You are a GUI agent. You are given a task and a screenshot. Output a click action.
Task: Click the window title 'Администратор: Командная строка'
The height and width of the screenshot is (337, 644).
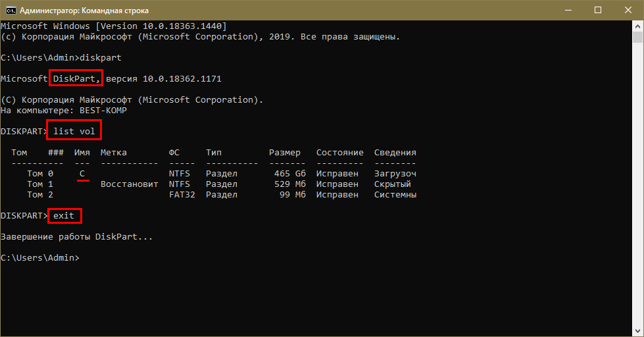click(x=84, y=11)
